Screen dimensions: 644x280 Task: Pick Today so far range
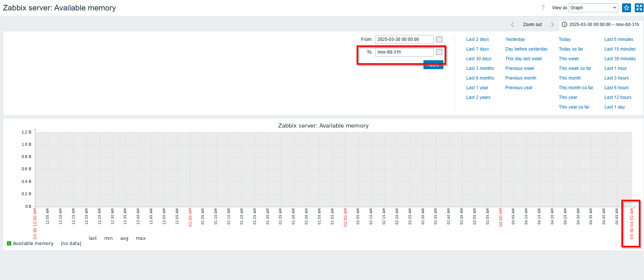coord(571,49)
